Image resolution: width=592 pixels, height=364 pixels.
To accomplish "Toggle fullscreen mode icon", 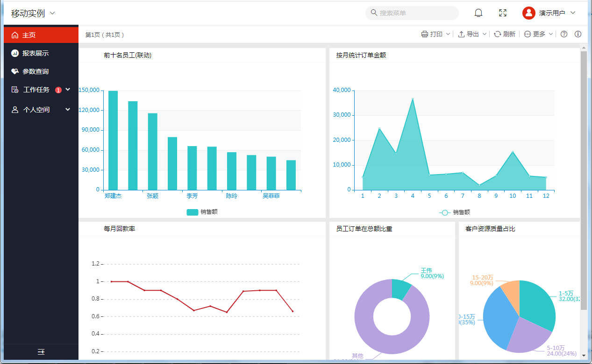I will pyautogui.click(x=503, y=13).
